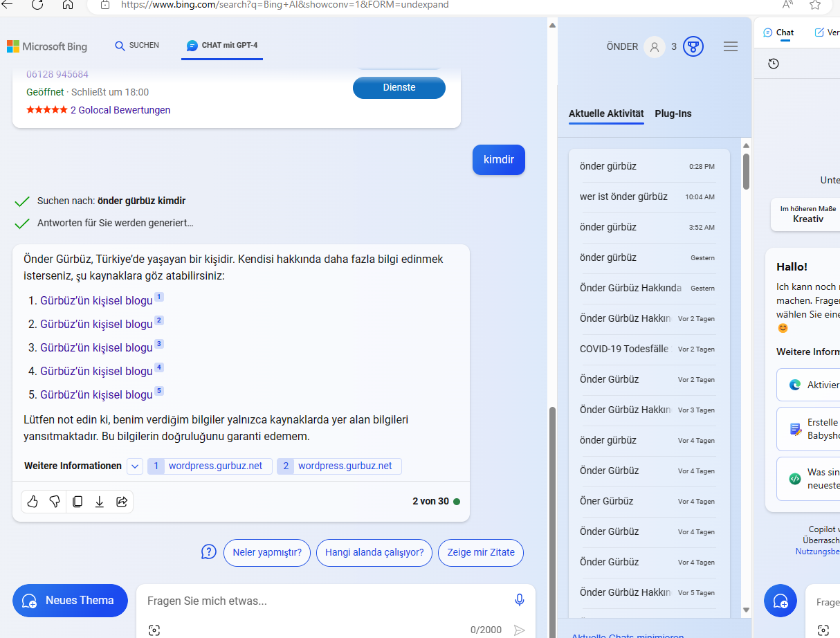Open list item 4 Gürbüz'ün kişisel blogu
The width and height of the screenshot is (840, 638).
(96, 372)
